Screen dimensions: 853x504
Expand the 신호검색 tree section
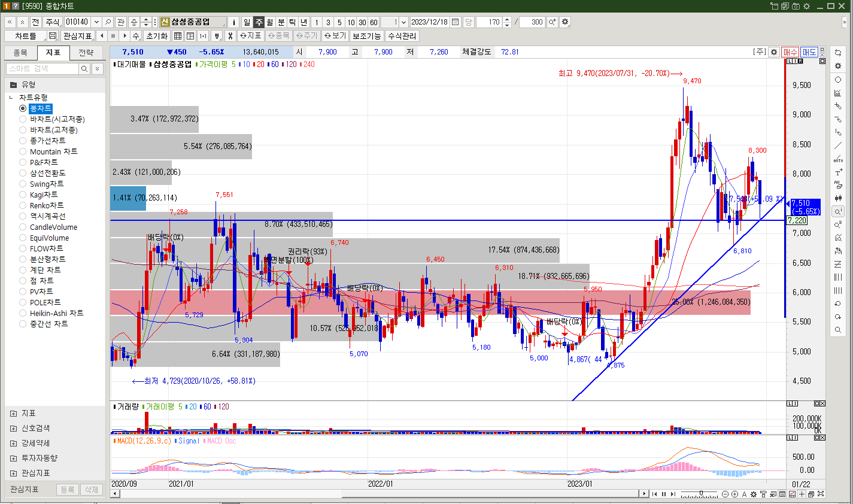coord(13,429)
